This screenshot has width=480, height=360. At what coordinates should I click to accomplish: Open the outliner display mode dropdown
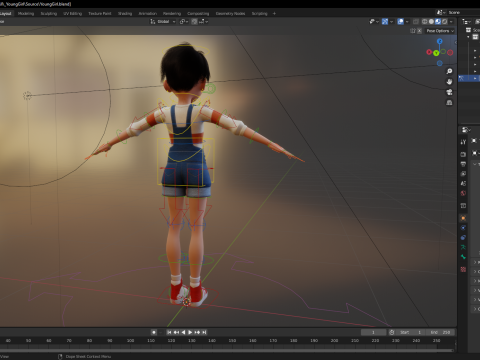tap(466, 22)
